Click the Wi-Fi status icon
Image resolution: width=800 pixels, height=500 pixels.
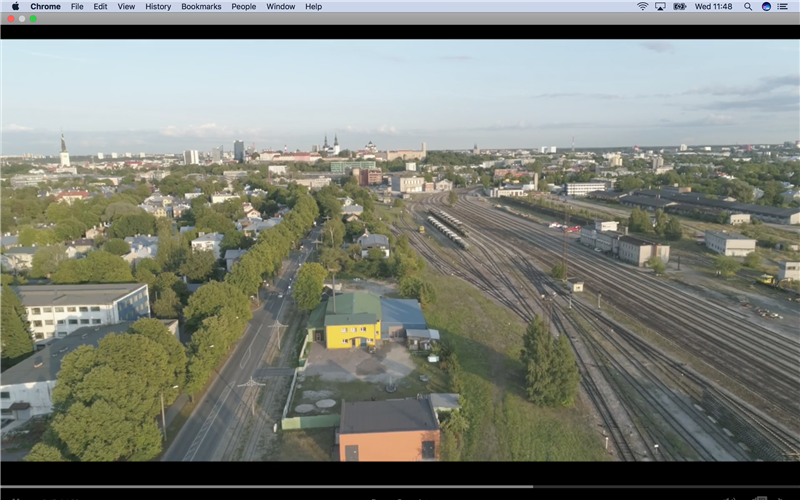tap(642, 6)
